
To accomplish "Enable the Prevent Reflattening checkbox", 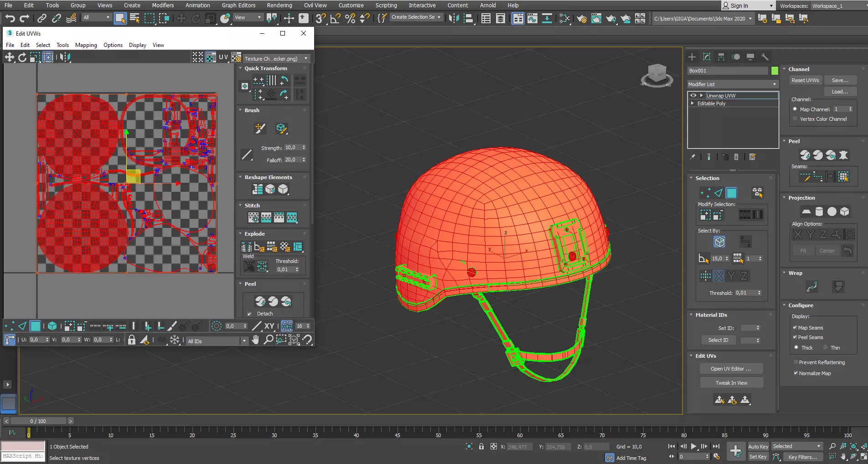I will [x=796, y=362].
